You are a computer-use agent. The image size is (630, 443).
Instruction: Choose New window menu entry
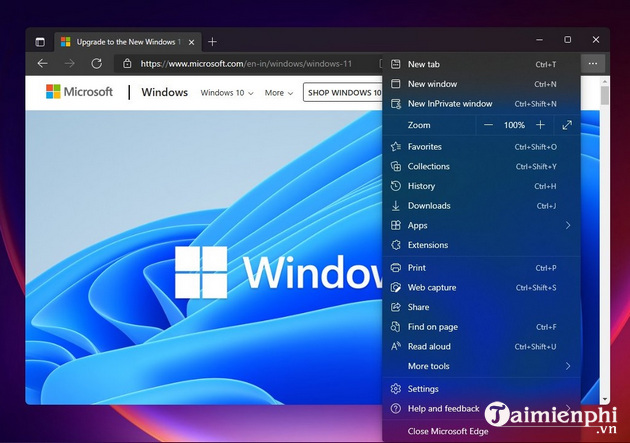481,84
